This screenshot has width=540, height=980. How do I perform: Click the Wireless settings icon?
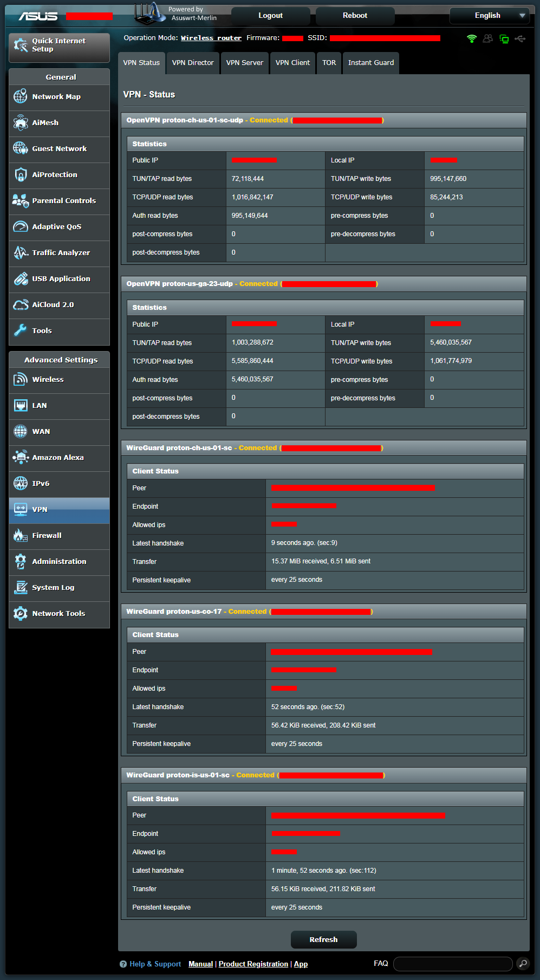pos(21,379)
